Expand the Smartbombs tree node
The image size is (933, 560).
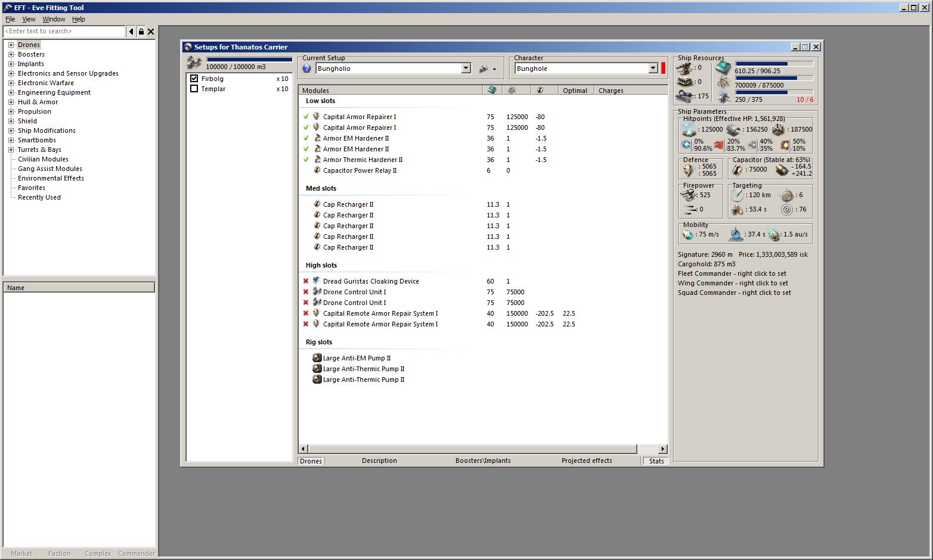(x=11, y=140)
